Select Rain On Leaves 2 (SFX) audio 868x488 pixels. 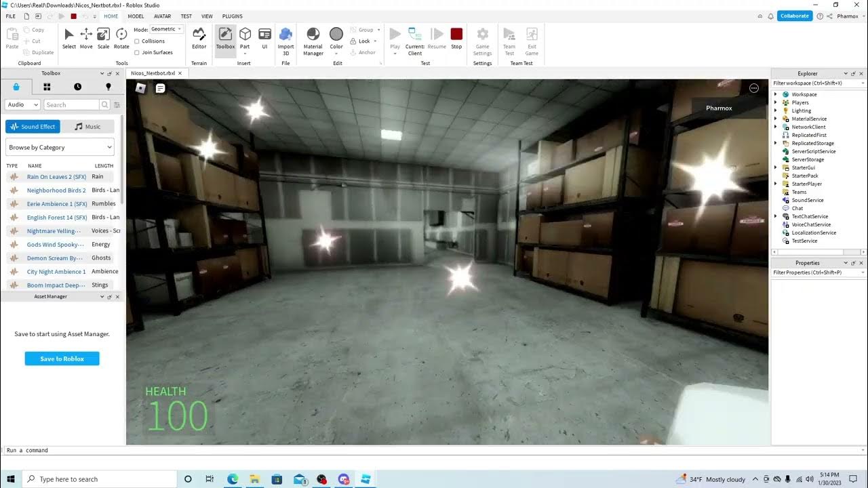pyautogui.click(x=57, y=177)
